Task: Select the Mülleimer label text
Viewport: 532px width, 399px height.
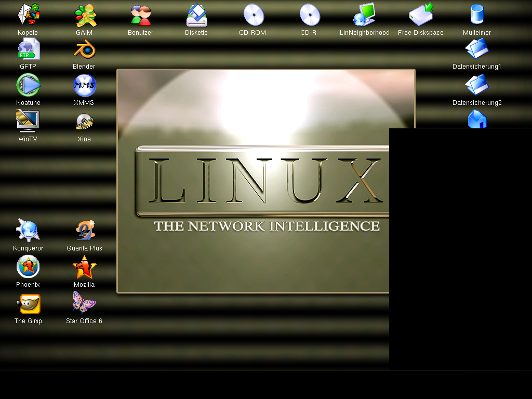Action: click(477, 33)
